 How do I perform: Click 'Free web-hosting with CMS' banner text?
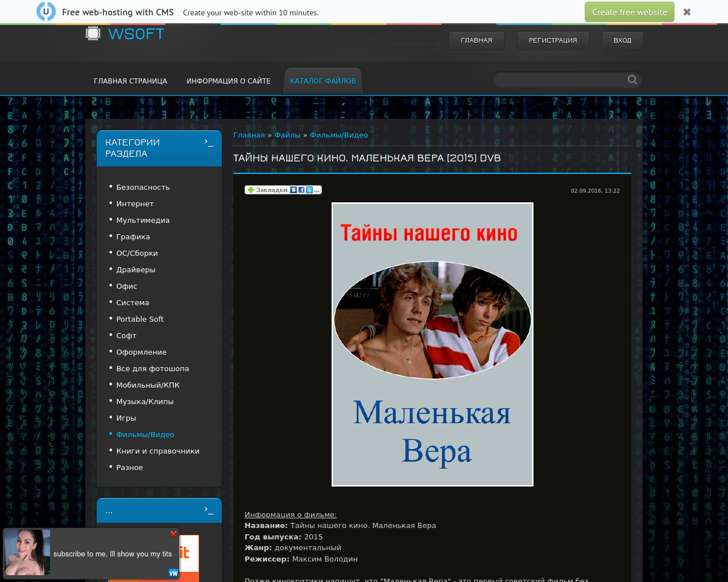tap(118, 12)
